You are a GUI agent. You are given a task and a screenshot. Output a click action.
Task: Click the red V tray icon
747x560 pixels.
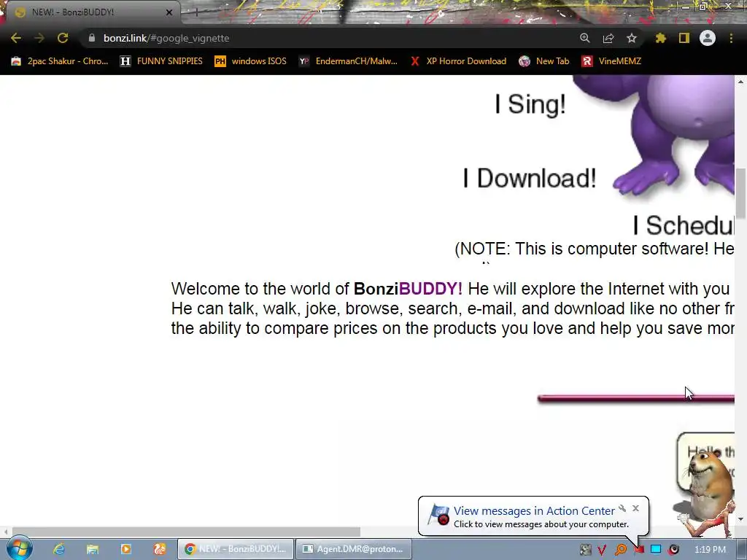pos(602,550)
